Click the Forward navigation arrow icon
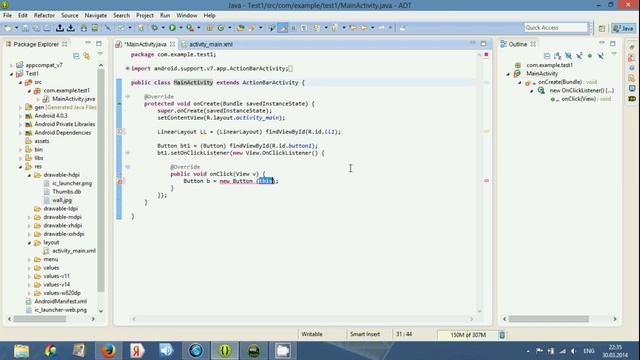Image resolution: width=640 pixels, height=360 pixels. click(382, 28)
